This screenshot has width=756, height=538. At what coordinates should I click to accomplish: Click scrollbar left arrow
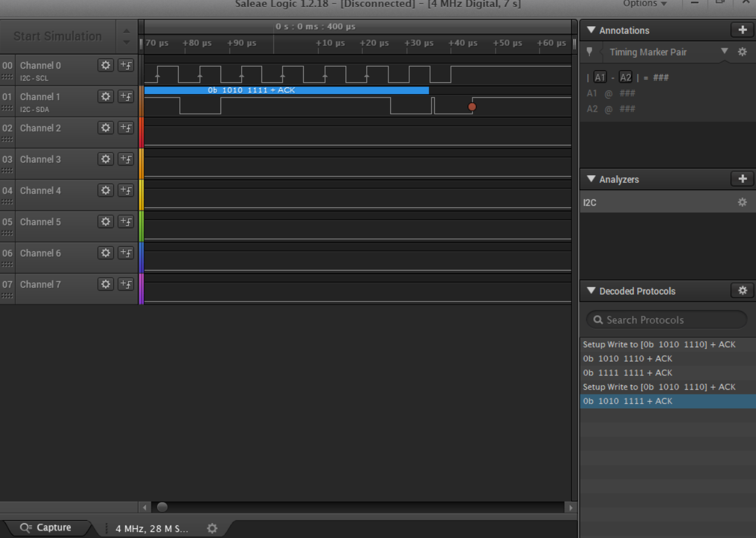coord(144,508)
